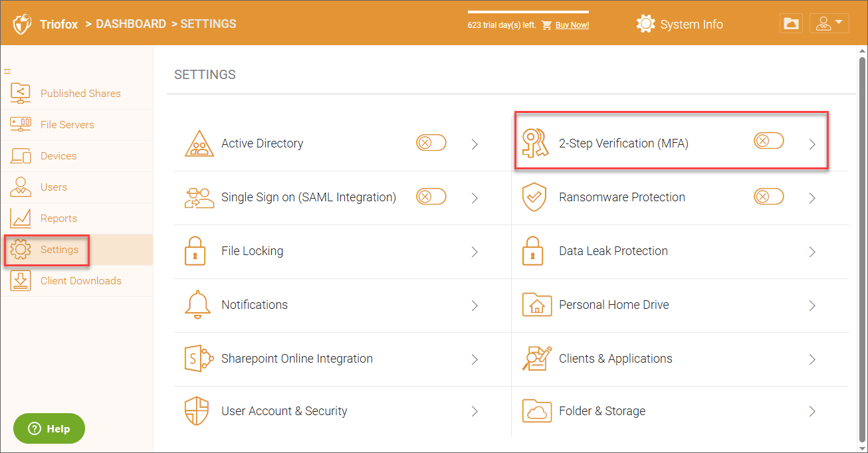Expand File Locking chevron arrow
The height and width of the screenshot is (453, 868).
point(475,252)
